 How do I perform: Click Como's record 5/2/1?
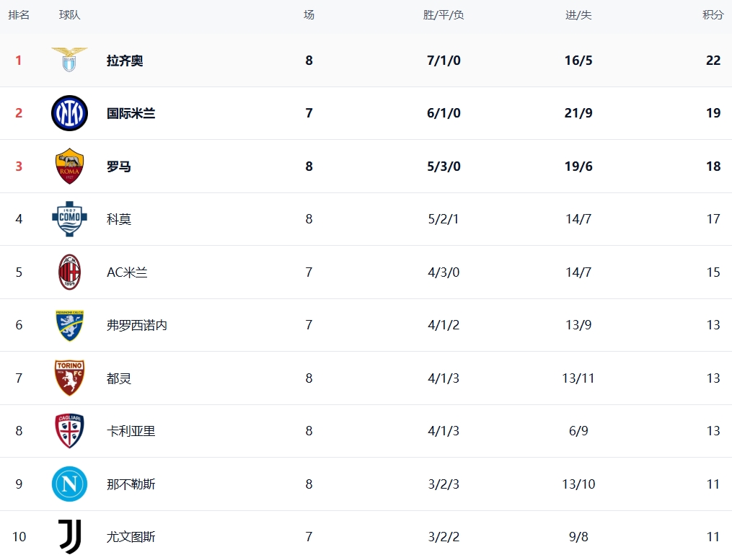click(444, 219)
